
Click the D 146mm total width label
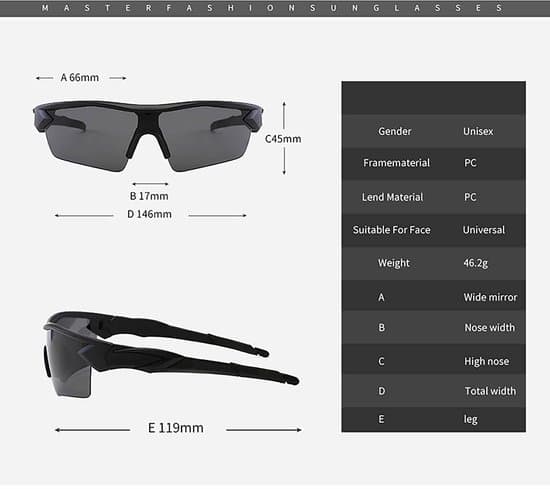coord(149,214)
